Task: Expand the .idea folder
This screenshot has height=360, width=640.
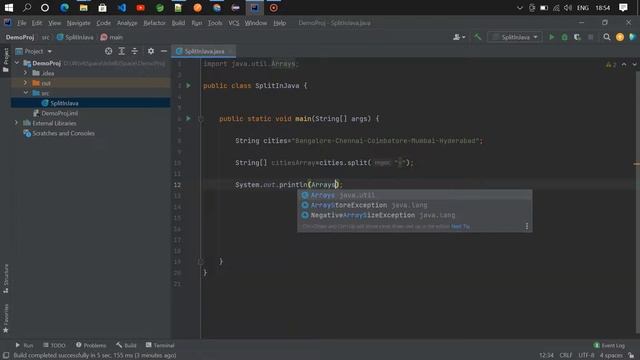Action: pyautogui.click(x=25, y=73)
